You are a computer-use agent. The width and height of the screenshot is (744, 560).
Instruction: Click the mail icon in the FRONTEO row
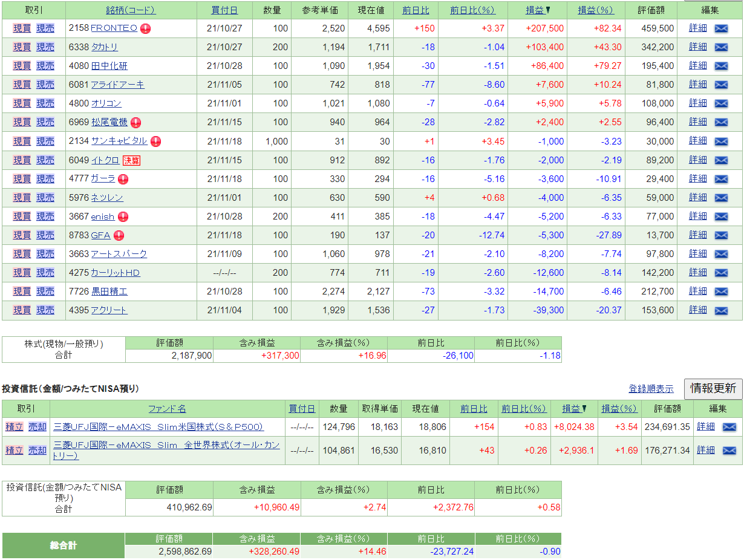[721, 28]
